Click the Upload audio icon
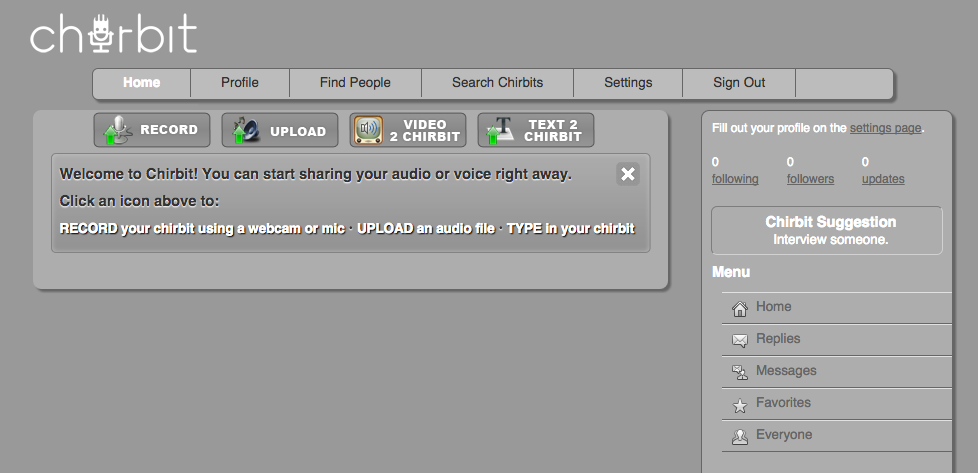The height and width of the screenshot is (473, 978). (246, 131)
